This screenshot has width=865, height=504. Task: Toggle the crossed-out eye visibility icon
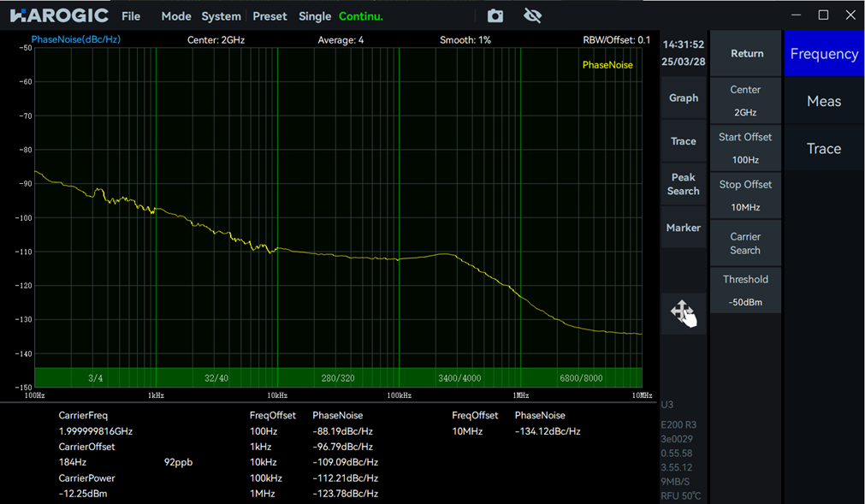(533, 16)
